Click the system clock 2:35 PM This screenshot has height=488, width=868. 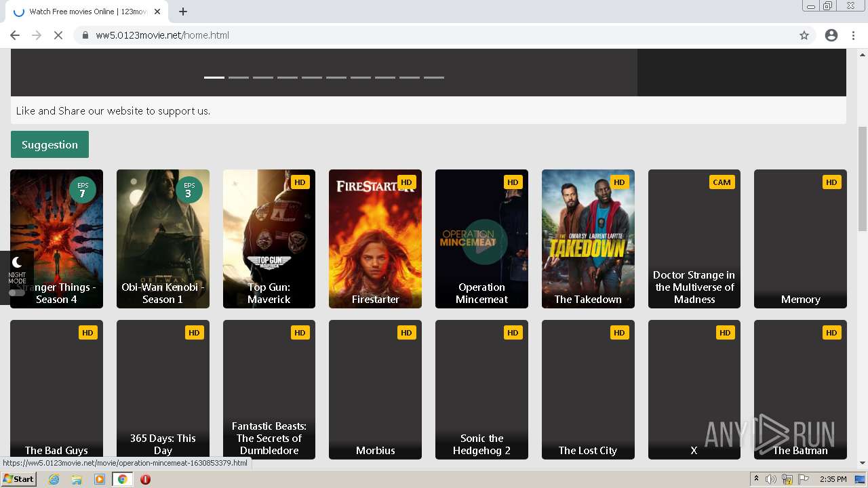[833, 479]
